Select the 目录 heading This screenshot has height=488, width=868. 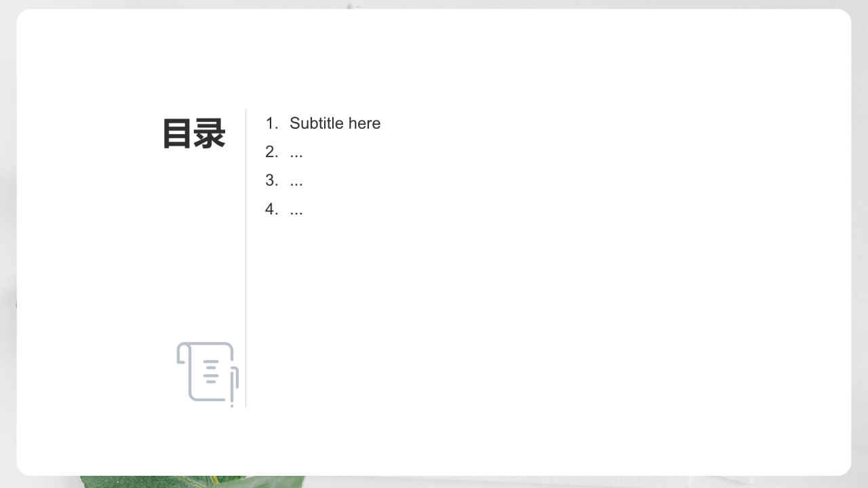point(193,134)
